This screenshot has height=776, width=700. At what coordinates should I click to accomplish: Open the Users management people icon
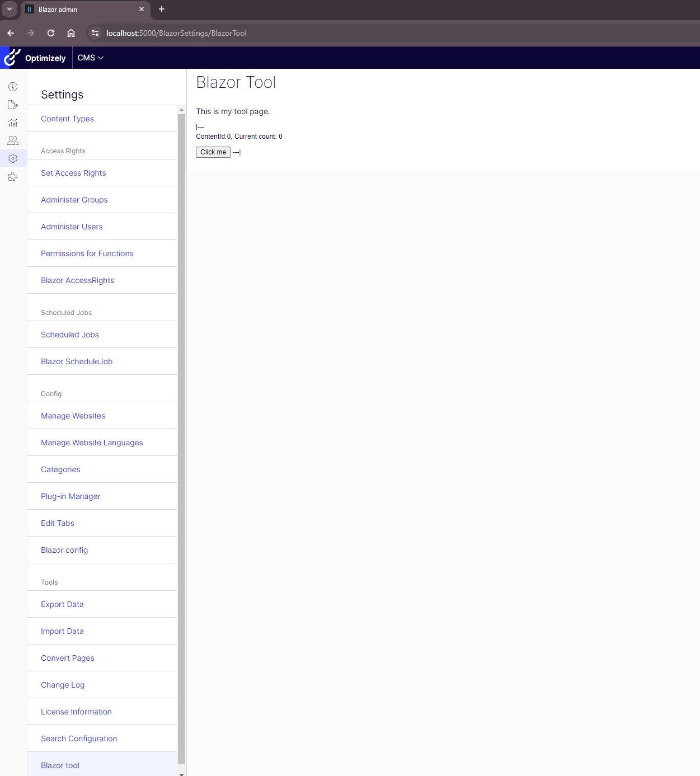13,140
